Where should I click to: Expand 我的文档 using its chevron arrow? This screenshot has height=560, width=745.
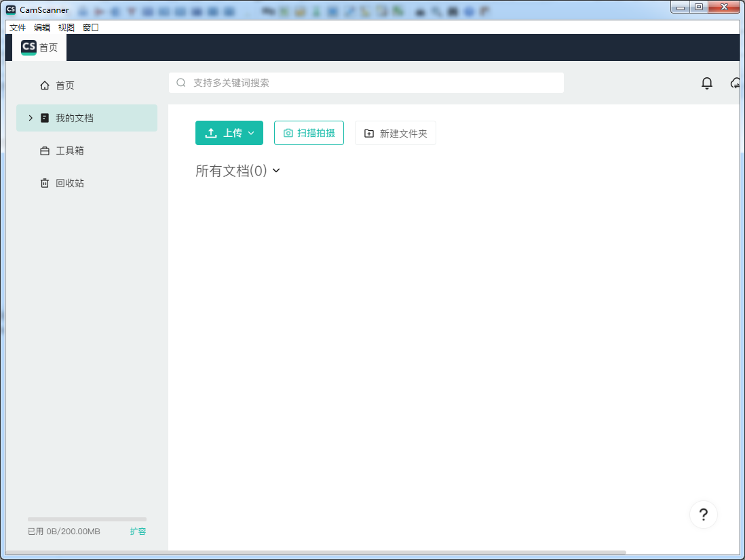[x=30, y=117]
